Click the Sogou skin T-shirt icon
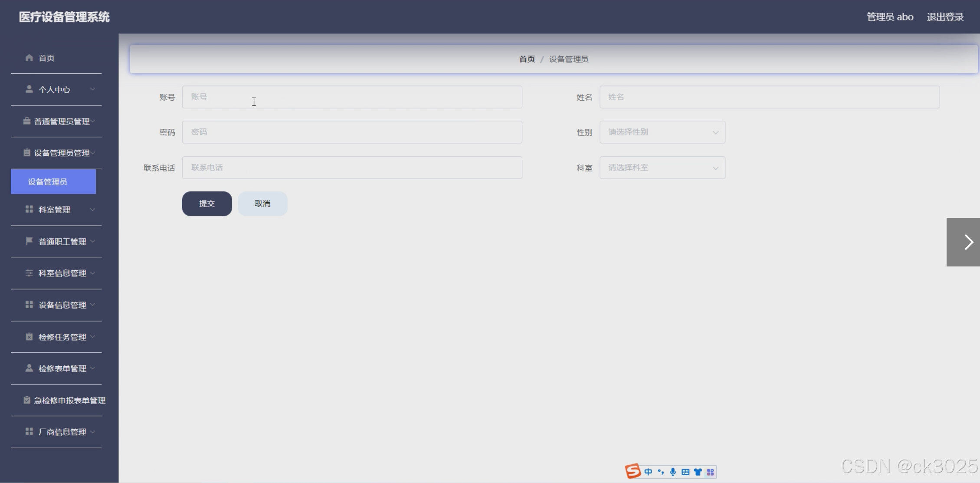 698,472
